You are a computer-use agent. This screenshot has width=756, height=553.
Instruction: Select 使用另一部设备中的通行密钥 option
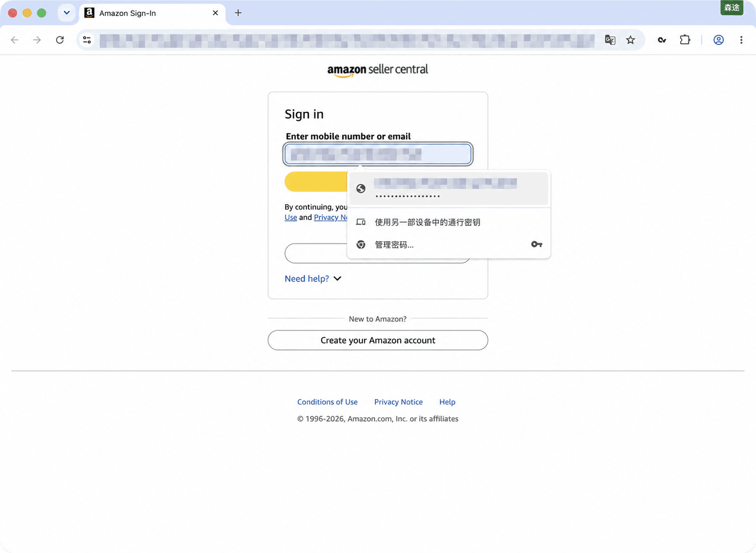449,222
